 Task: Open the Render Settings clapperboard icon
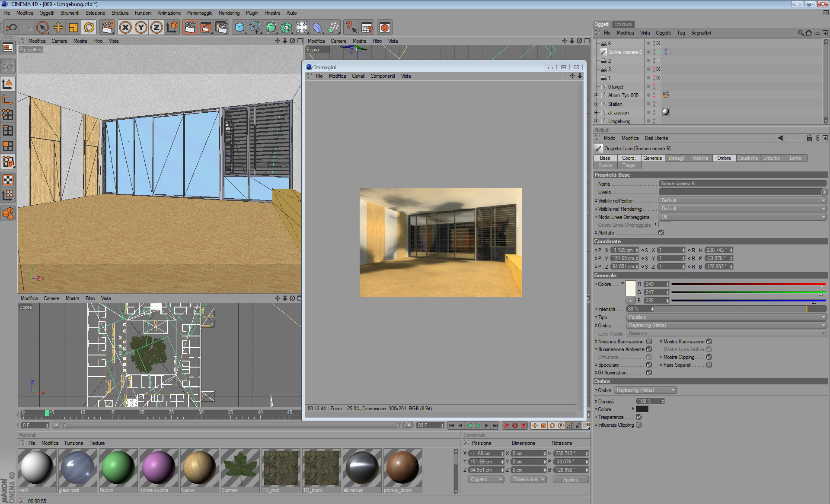coord(221,28)
